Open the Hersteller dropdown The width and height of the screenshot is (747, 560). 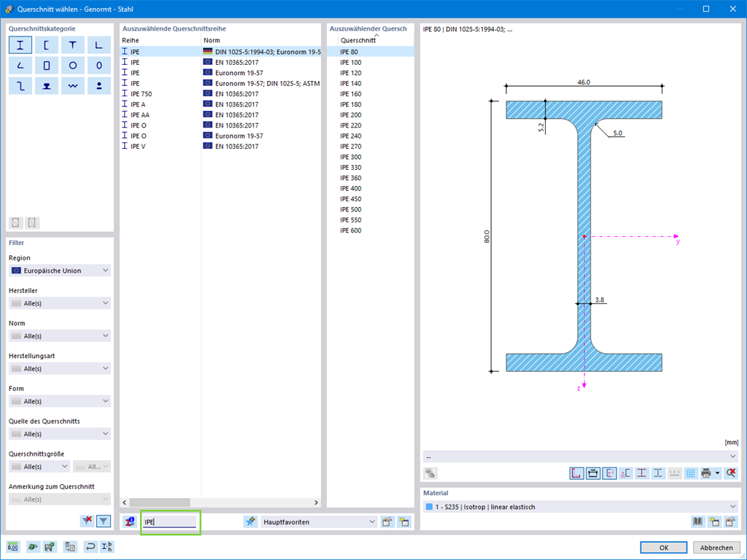(60, 303)
